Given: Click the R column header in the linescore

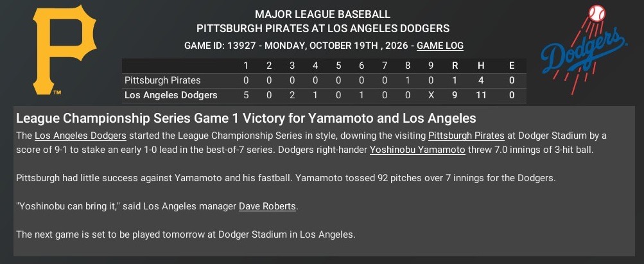Looking at the screenshot, I should pyautogui.click(x=455, y=66).
